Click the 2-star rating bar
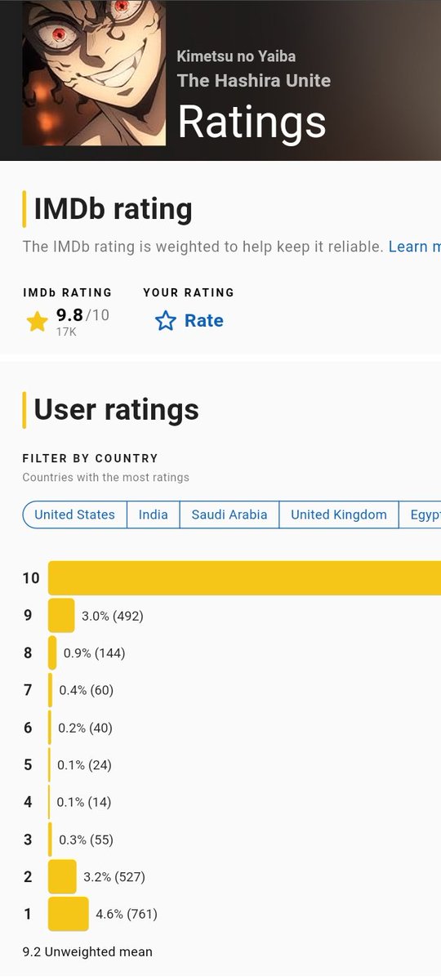This screenshot has width=441, height=980. 62,876
